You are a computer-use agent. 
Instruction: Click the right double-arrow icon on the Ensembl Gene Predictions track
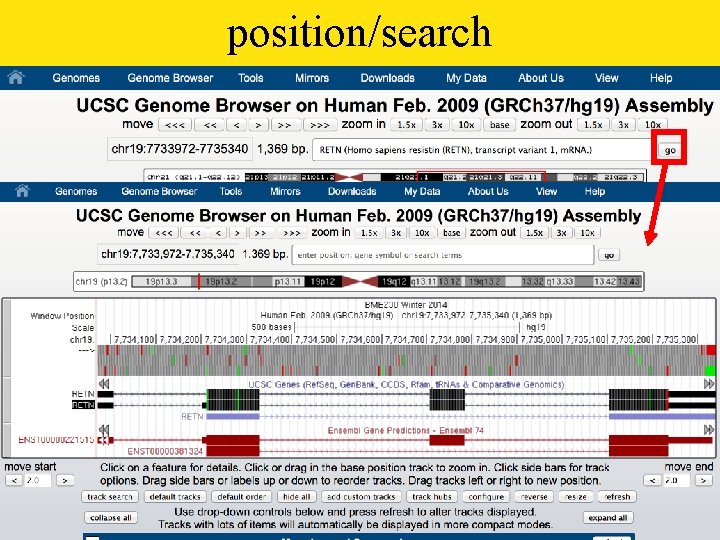[x=709, y=430]
